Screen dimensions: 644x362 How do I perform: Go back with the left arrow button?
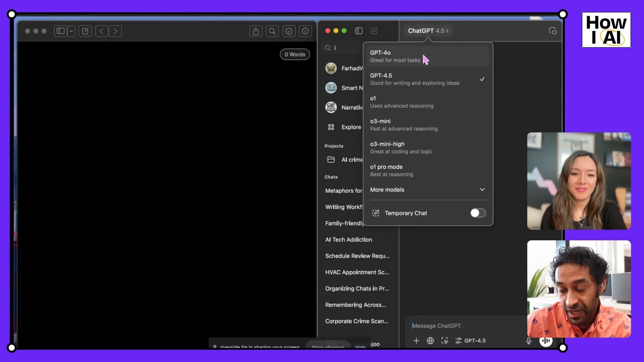(x=102, y=31)
